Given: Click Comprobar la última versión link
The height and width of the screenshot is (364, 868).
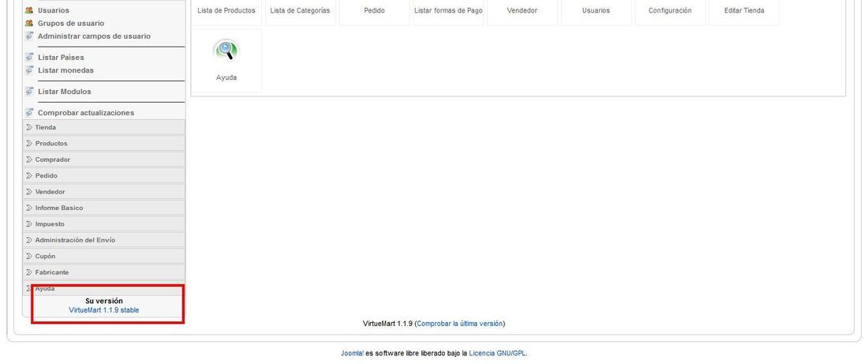Looking at the screenshot, I should point(459,324).
